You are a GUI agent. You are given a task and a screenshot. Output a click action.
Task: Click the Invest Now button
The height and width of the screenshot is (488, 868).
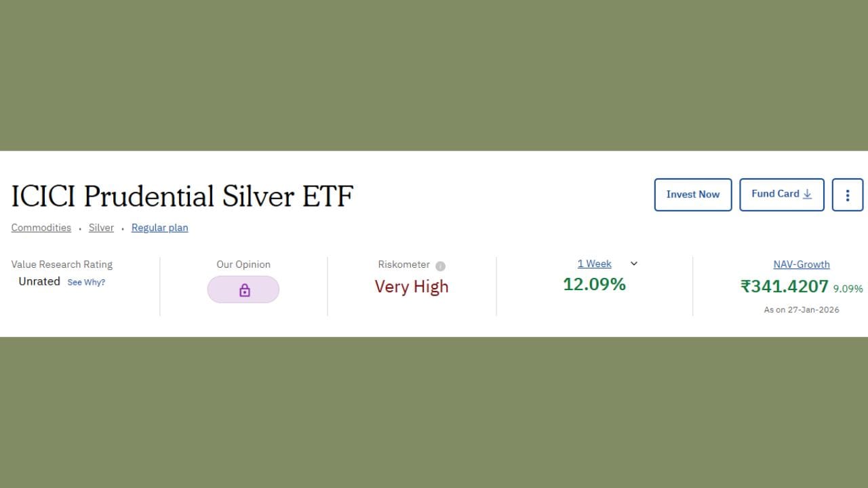coord(692,195)
